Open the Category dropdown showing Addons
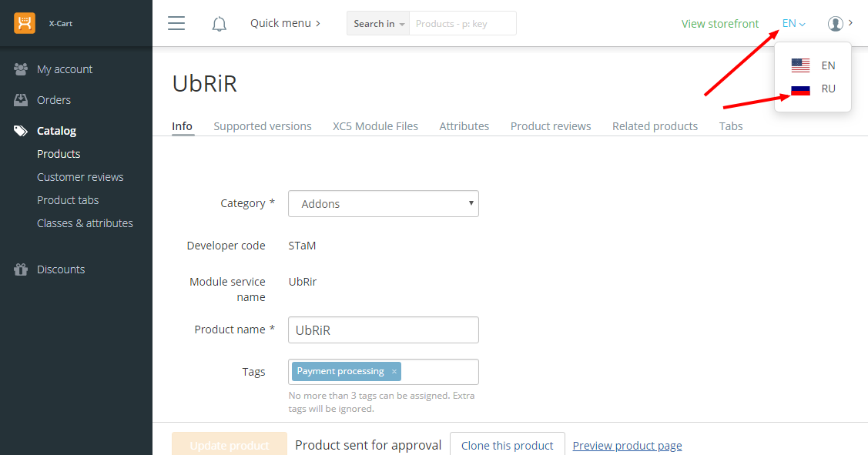Screen dimensions: 868x455 pyautogui.click(x=383, y=204)
